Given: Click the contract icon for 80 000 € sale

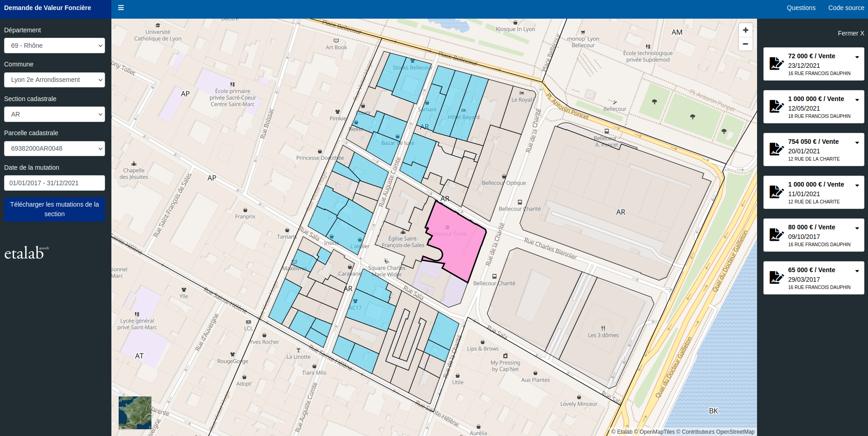Looking at the screenshot, I should (x=776, y=235).
